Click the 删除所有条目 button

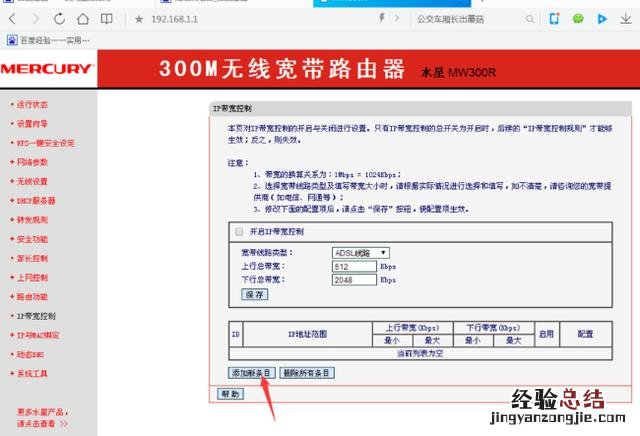click(x=307, y=373)
